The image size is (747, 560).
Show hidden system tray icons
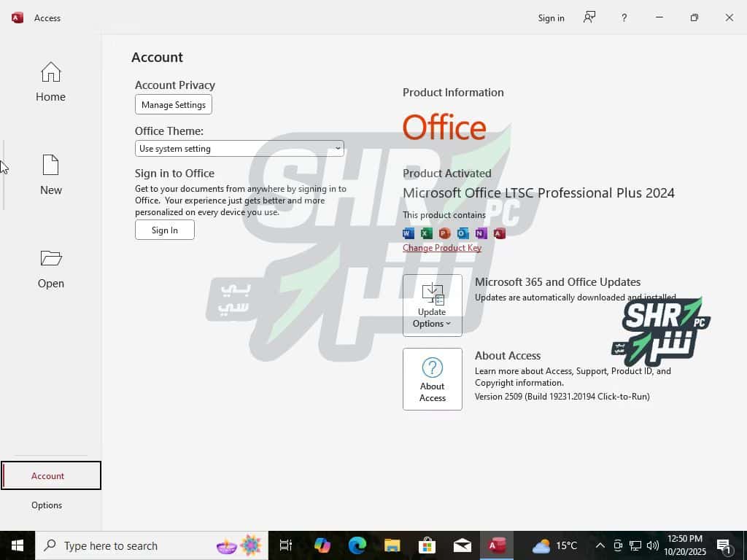600,545
